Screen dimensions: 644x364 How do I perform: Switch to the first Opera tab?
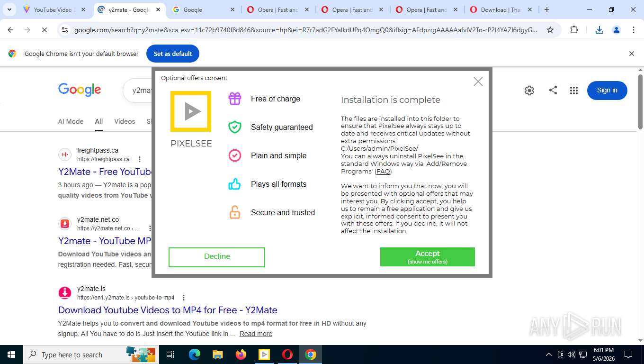(278, 9)
